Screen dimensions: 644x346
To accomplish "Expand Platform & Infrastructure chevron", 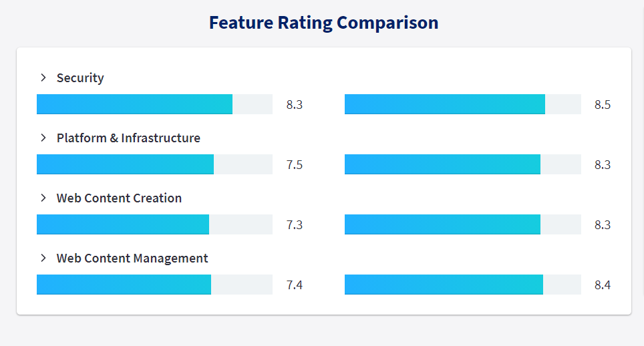I will click(x=43, y=138).
